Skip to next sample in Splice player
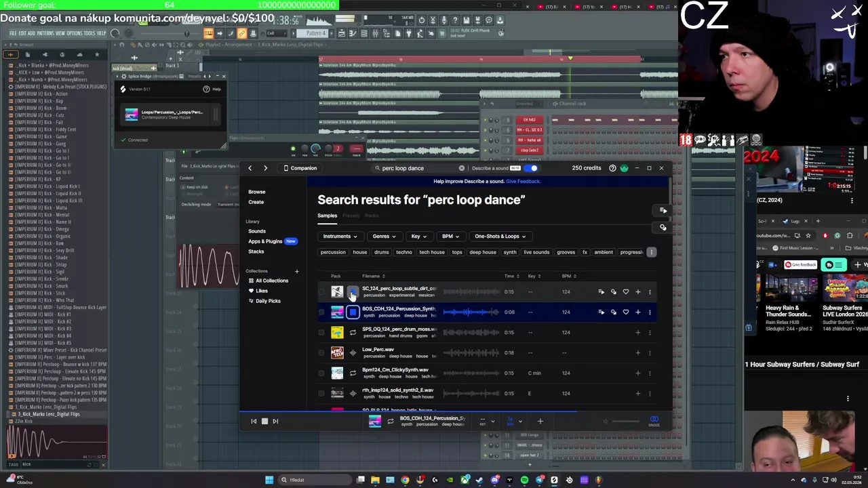 (275, 422)
